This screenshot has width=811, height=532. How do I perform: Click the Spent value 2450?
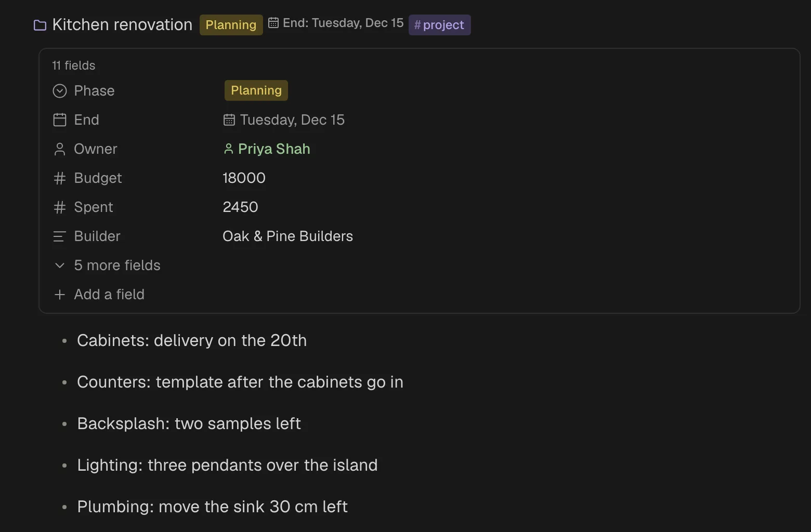click(240, 207)
